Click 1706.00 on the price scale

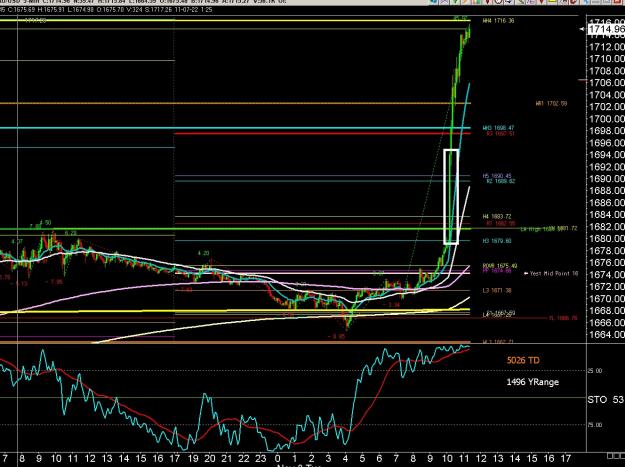[607, 82]
